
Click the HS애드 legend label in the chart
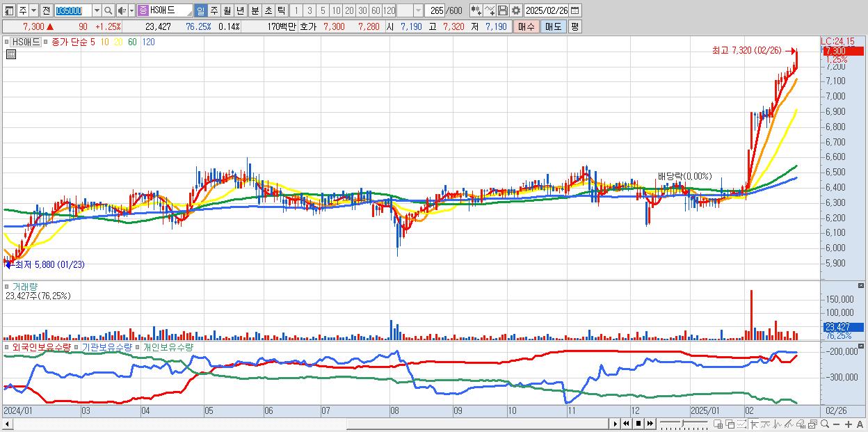[x=27, y=42]
